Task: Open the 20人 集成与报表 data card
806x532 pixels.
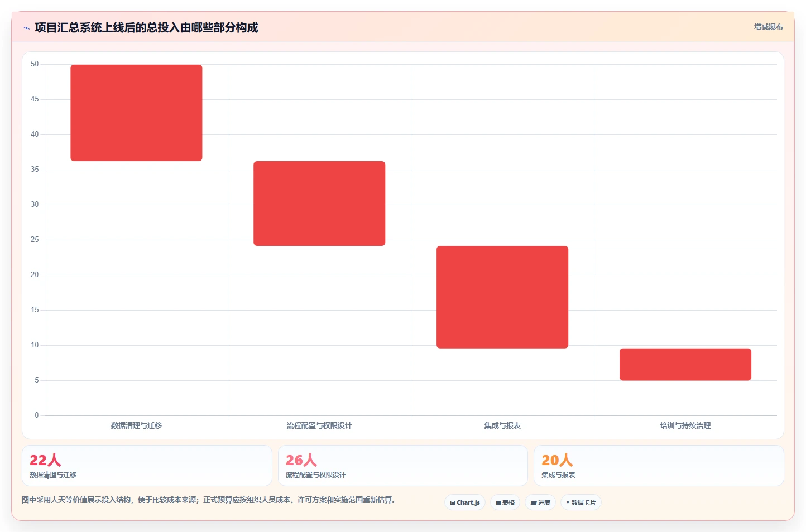Action: tap(659, 466)
